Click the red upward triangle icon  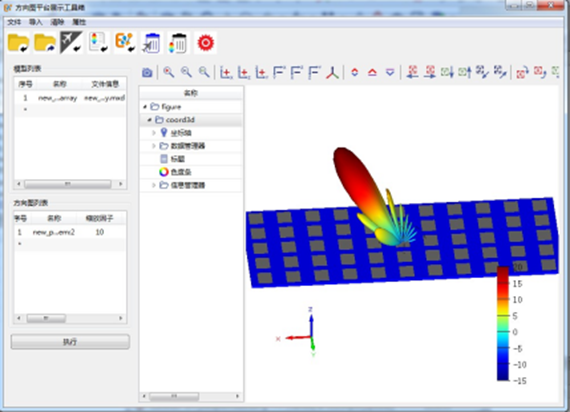[372, 72]
